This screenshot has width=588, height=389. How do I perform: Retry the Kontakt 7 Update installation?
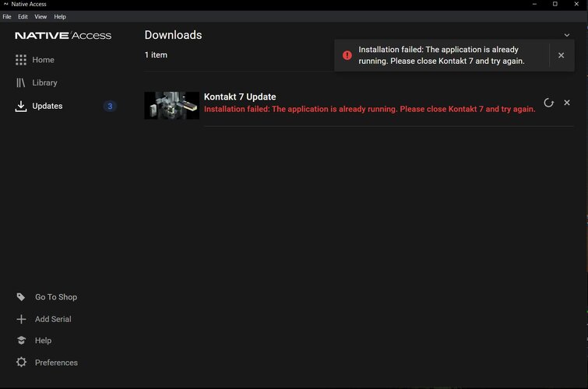(548, 103)
